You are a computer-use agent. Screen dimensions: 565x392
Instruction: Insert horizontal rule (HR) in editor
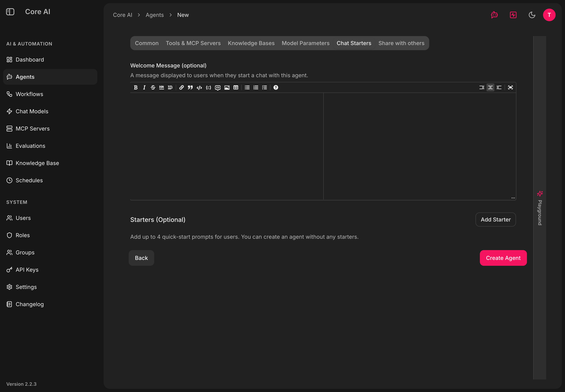(161, 87)
